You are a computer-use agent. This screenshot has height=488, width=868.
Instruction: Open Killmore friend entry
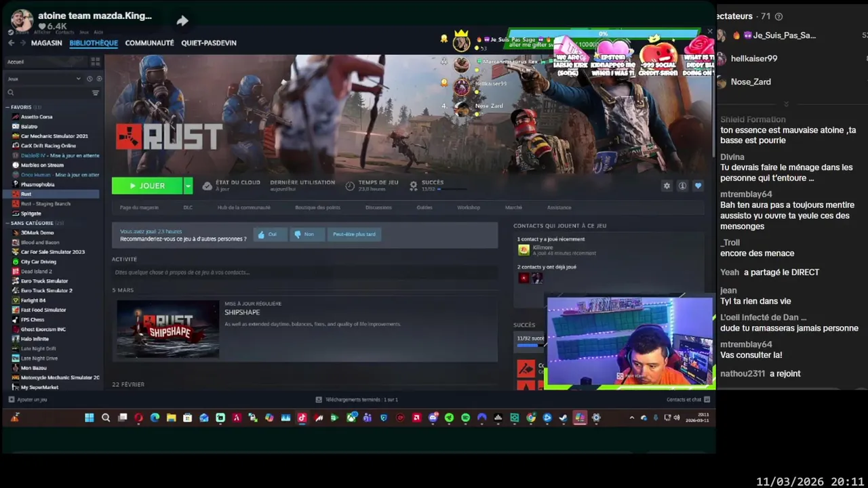[x=557, y=250]
